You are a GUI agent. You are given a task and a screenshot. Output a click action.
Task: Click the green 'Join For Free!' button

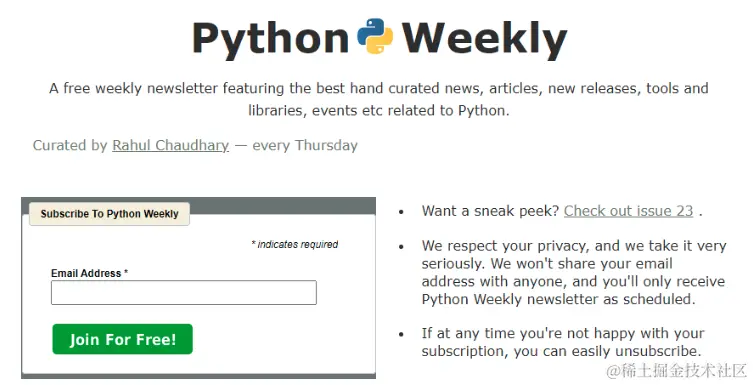point(122,339)
